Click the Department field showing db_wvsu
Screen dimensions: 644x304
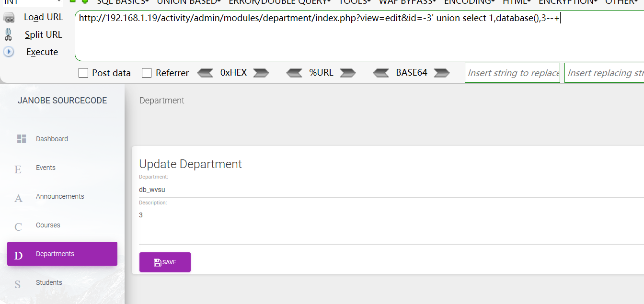pos(391,190)
